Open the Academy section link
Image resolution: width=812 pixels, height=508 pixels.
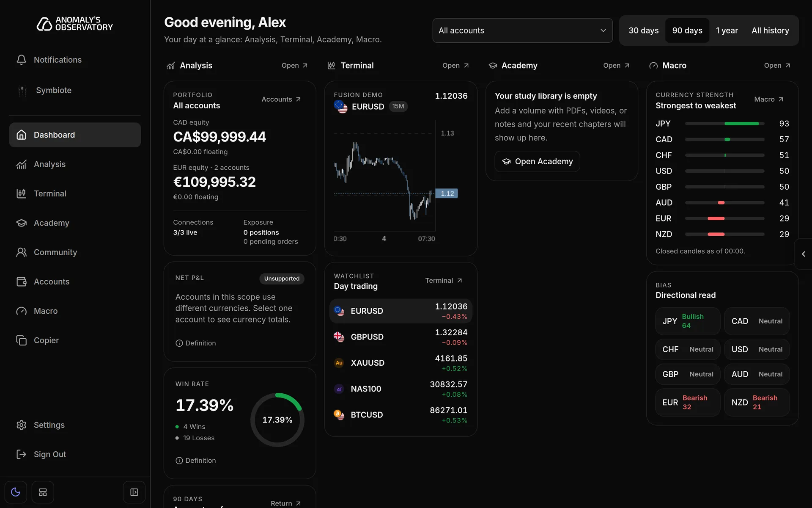(616, 66)
